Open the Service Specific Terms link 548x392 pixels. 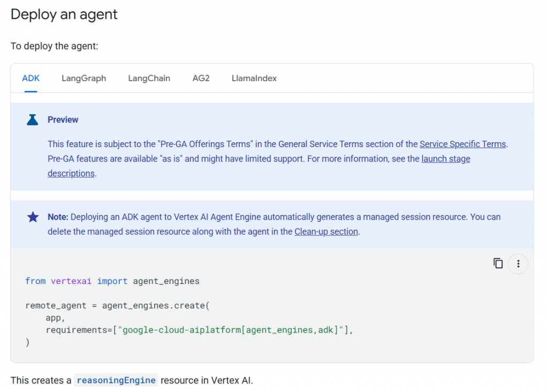[462, 144]
